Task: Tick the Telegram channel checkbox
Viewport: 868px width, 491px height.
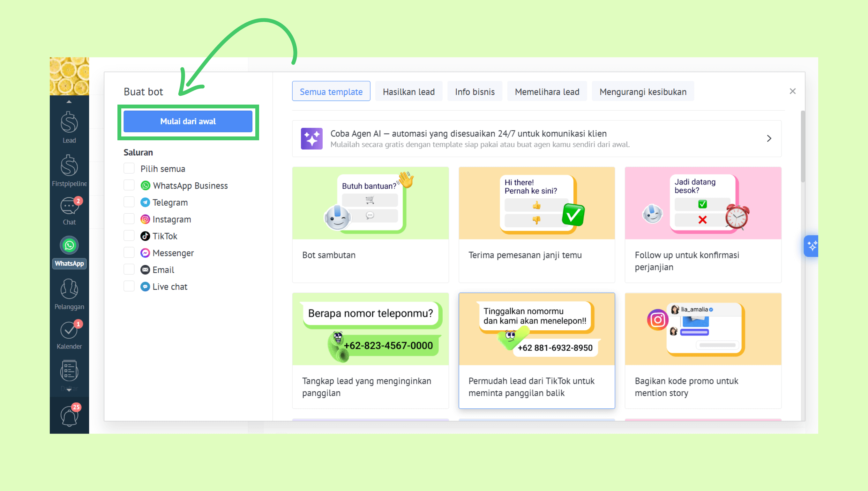Action: pos(129,202)
